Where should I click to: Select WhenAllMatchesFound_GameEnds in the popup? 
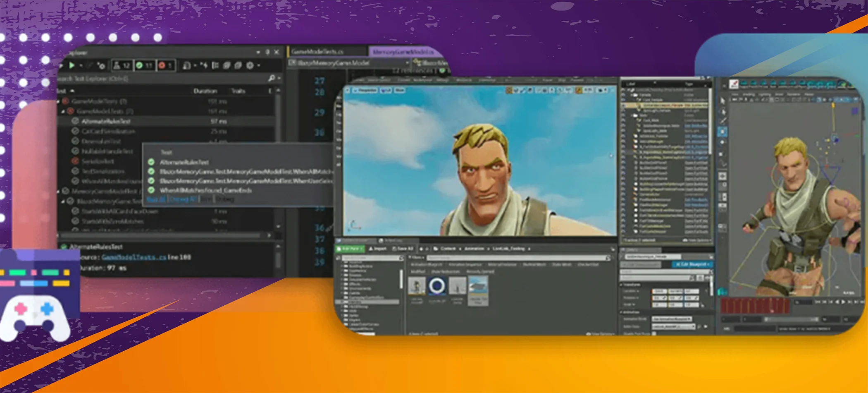(x=205, y=190)
